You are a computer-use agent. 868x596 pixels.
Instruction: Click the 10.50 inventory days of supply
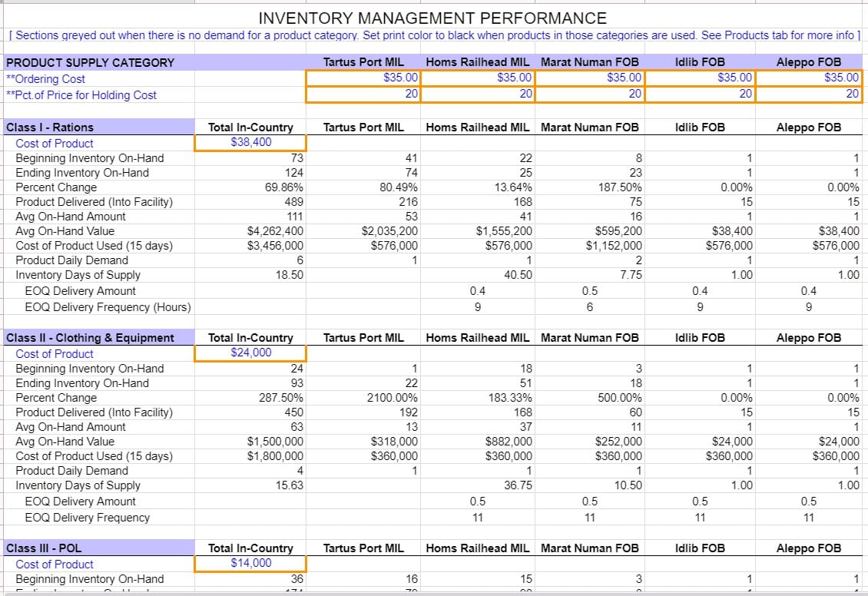coord(628,485)
